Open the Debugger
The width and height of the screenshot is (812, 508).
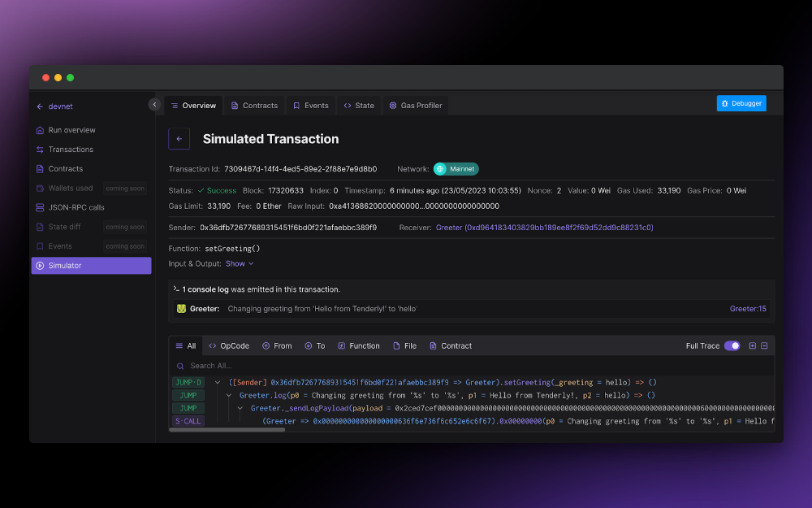pyautogui.click(x=741, y=104)
